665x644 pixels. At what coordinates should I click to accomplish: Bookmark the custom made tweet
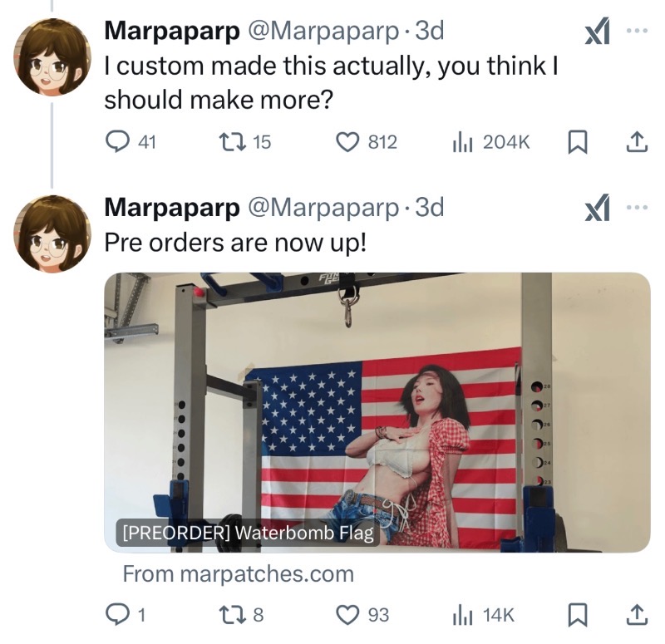577,142
